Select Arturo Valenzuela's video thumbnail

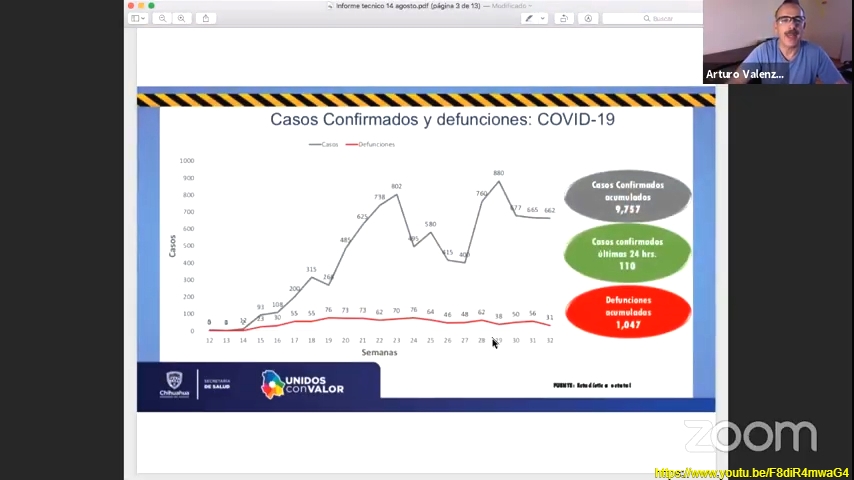pyautogui.click(x=777, y=42)
